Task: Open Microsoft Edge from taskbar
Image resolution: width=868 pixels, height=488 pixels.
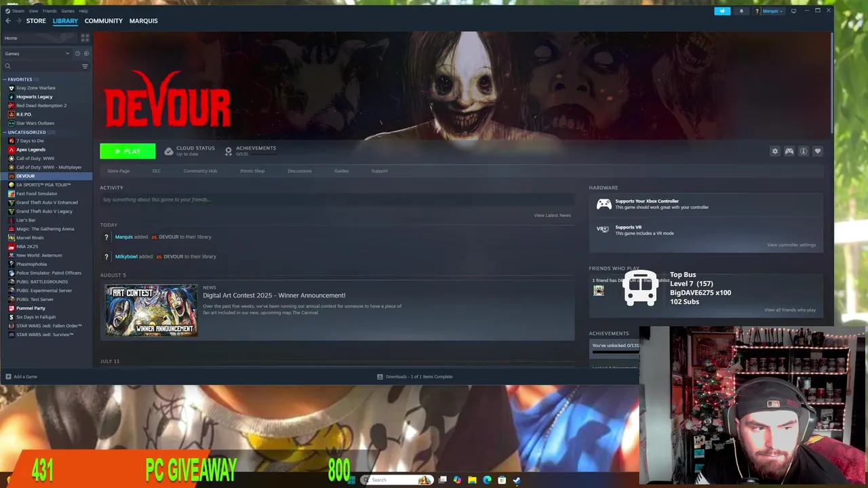Action: coord(487,480)
